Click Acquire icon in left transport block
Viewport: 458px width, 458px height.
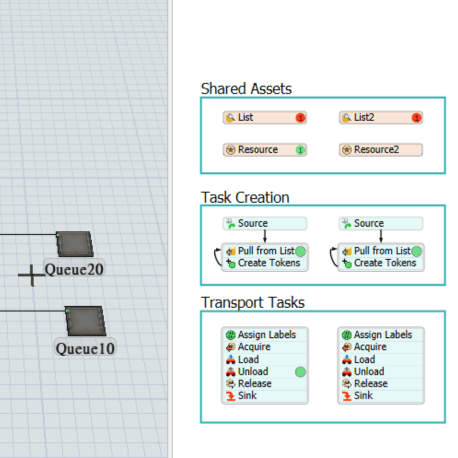pyautogui.click(x=231, y=347)
